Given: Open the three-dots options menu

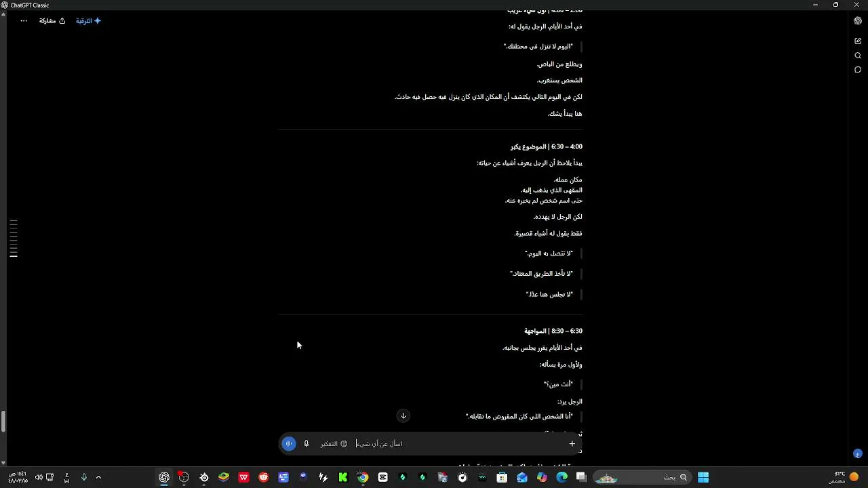Looking at the screenshot, I should tap(24, 21).
